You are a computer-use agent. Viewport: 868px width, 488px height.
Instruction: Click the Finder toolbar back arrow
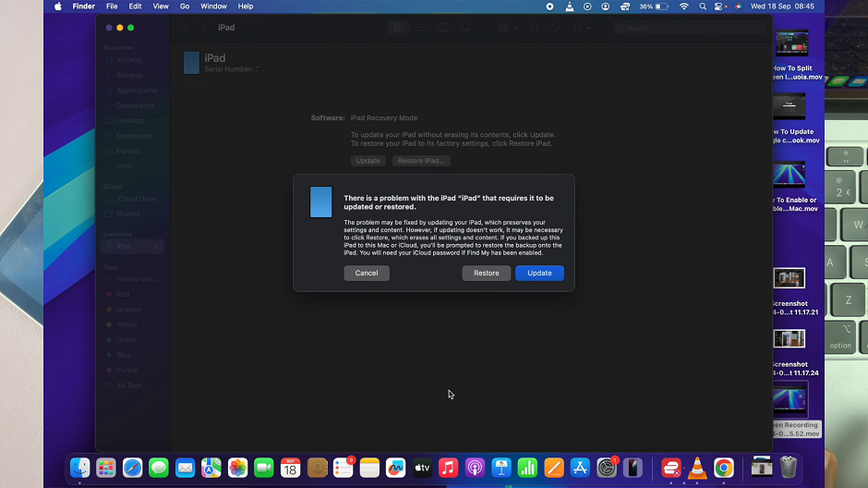186,28
